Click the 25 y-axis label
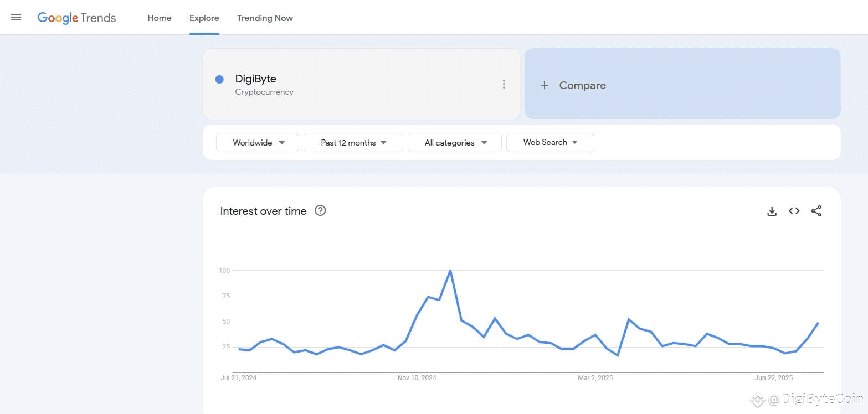This screenshot has height=414, width=868. point(226,347)
